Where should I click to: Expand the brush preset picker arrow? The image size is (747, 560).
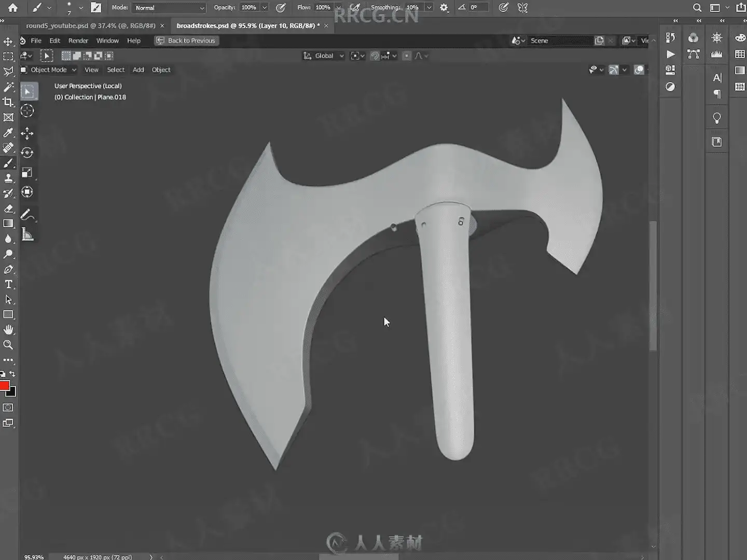click(x=81, y=8)
